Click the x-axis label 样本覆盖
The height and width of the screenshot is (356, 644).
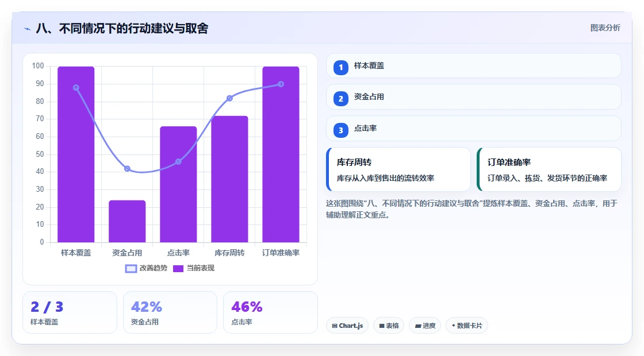pos(76,253)
